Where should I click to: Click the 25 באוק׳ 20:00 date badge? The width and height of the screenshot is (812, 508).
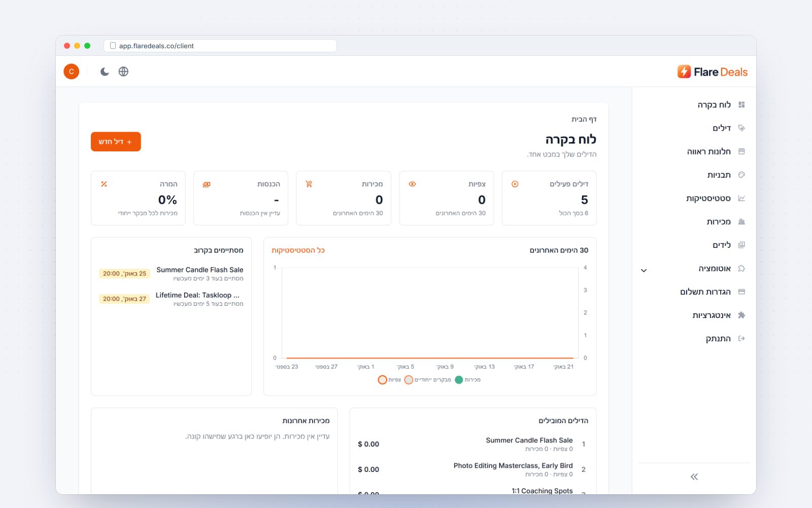point(124,274)
